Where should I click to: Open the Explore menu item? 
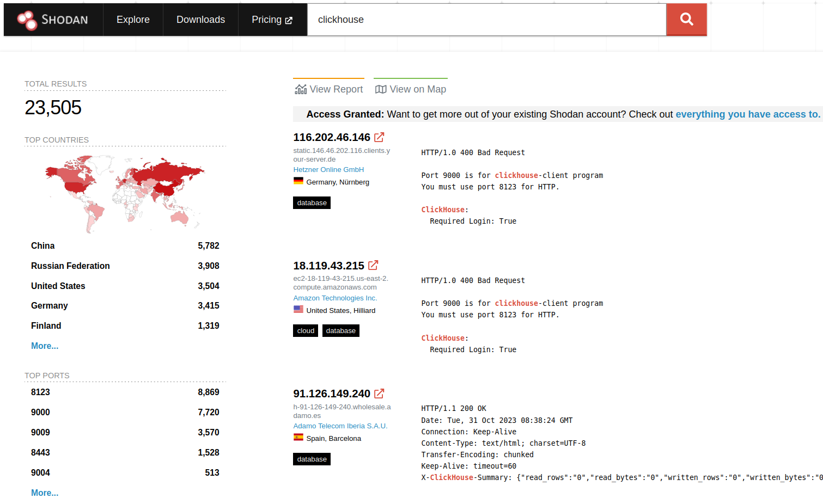[133, 20]
